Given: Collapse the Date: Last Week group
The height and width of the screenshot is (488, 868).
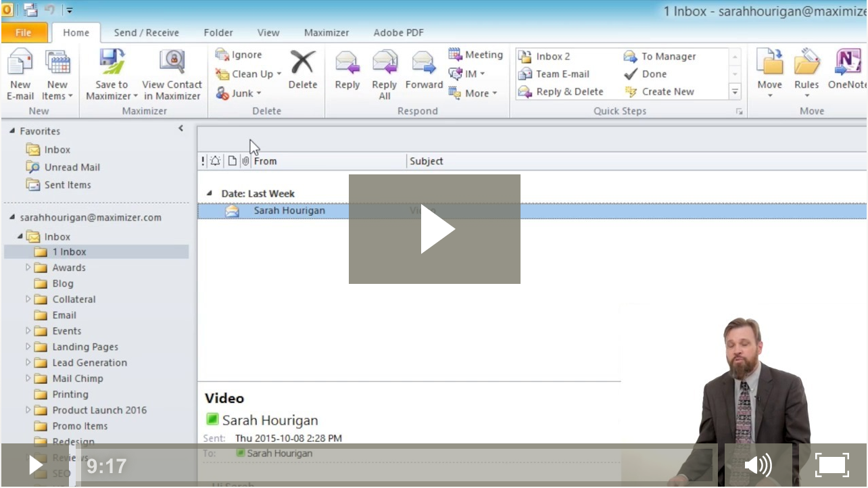Looking at the screenshot, I should (x=209, y=193).
